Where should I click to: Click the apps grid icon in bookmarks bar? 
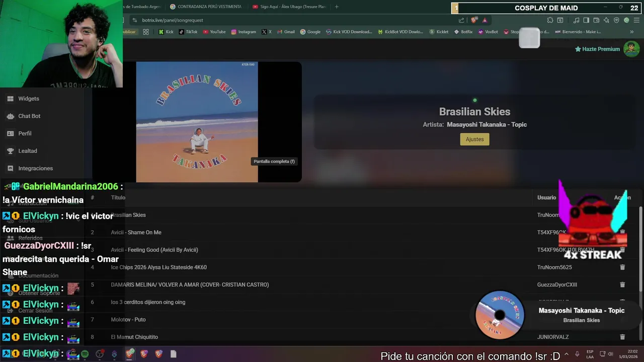145,32
